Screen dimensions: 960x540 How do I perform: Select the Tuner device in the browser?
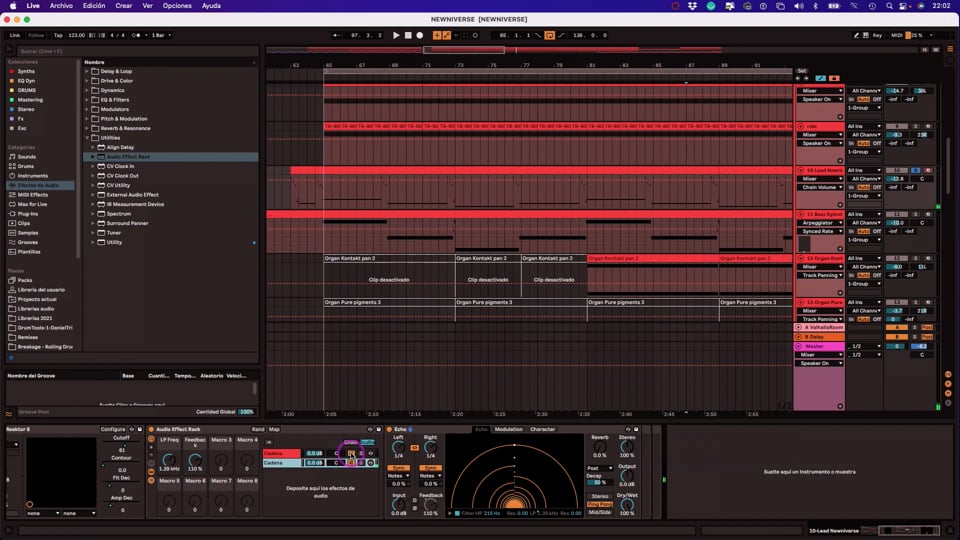114,233
